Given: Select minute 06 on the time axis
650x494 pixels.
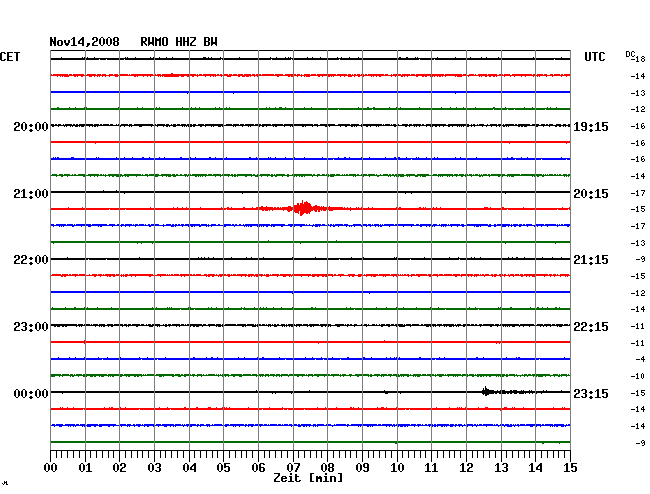Looking at the screenshot, I should pyautogui.click(x=258, y=467).
